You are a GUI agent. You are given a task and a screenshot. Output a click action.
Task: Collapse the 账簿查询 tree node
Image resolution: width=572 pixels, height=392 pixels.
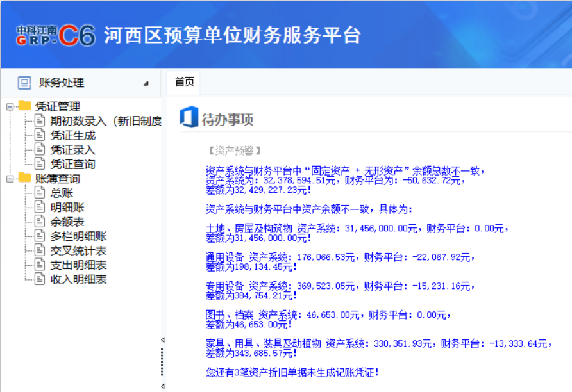coord(10,179)
